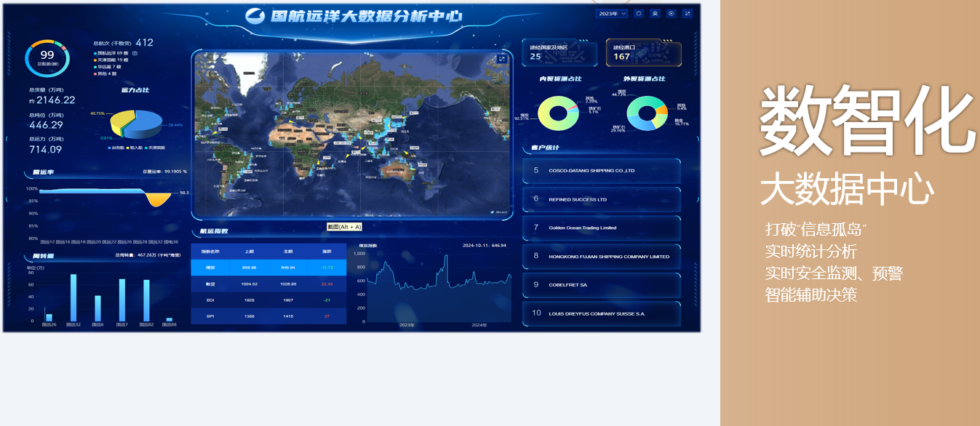Select customer LOUIS DREYFUS COMPANY SUISSE S.A.
Image resolution: width=980 pixels, height=426 pixels.
pos(601,313)
